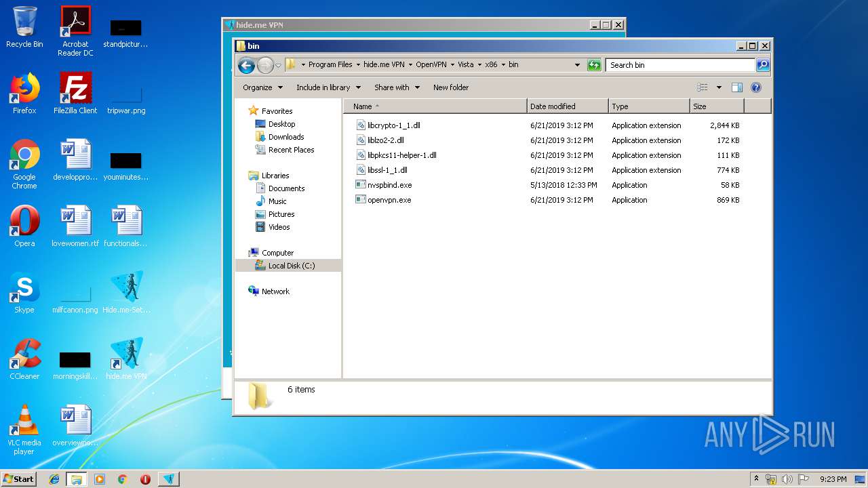Viewport: 868px width, 488px height.
Task: Click the Forward navigation arrow in Explorer
Action: (265, 65)
